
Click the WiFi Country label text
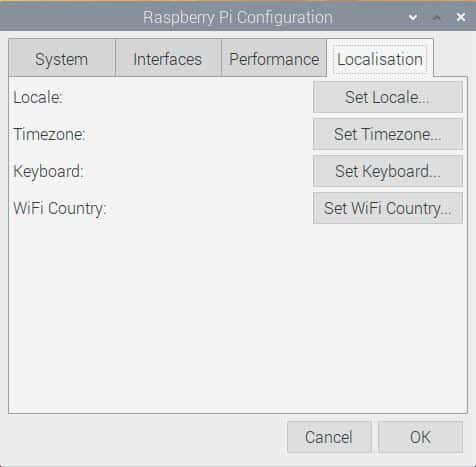point(60,209)
